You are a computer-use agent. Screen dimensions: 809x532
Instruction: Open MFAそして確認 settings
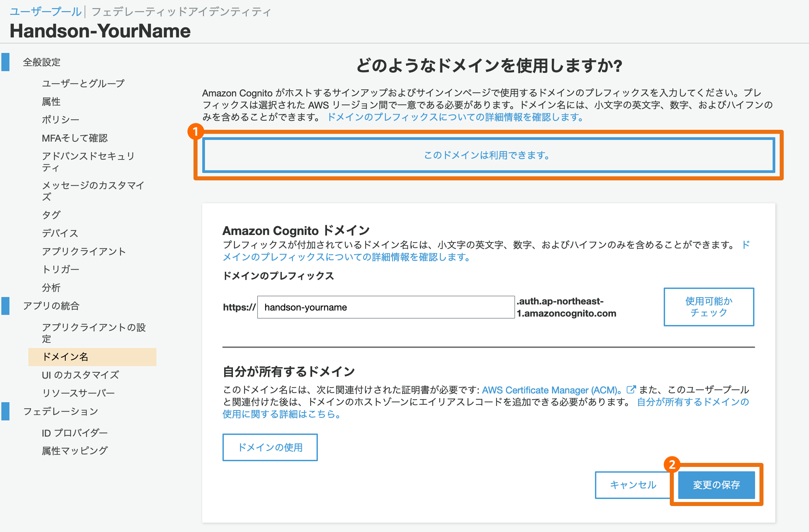pyautogui.click(x=74, y=138)
